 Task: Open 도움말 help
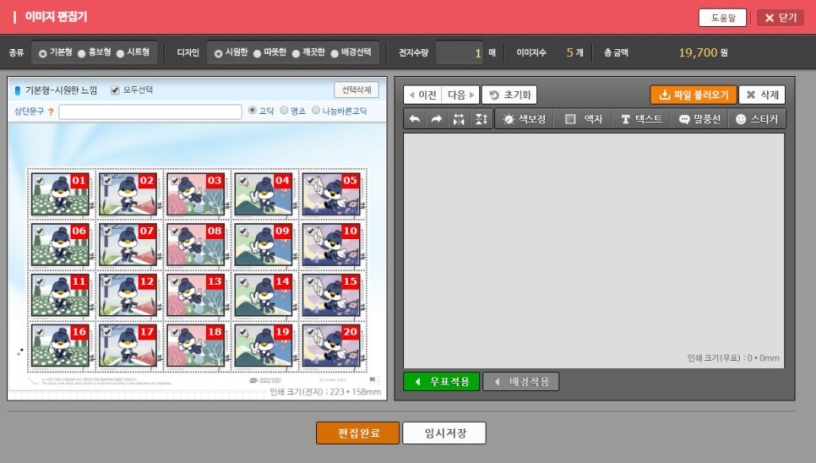coord(722,18)
